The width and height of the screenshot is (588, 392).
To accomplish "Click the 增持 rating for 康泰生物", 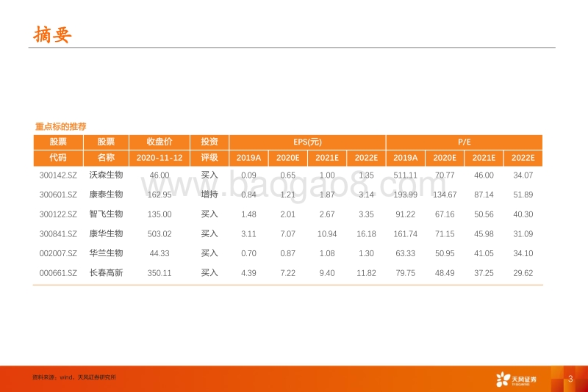I will [209, 195].
